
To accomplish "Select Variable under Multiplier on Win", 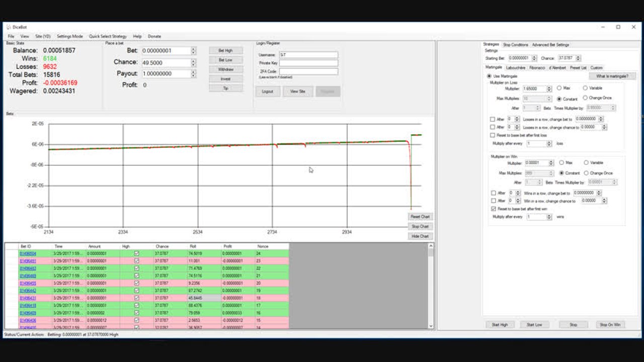I will [586, 163].
